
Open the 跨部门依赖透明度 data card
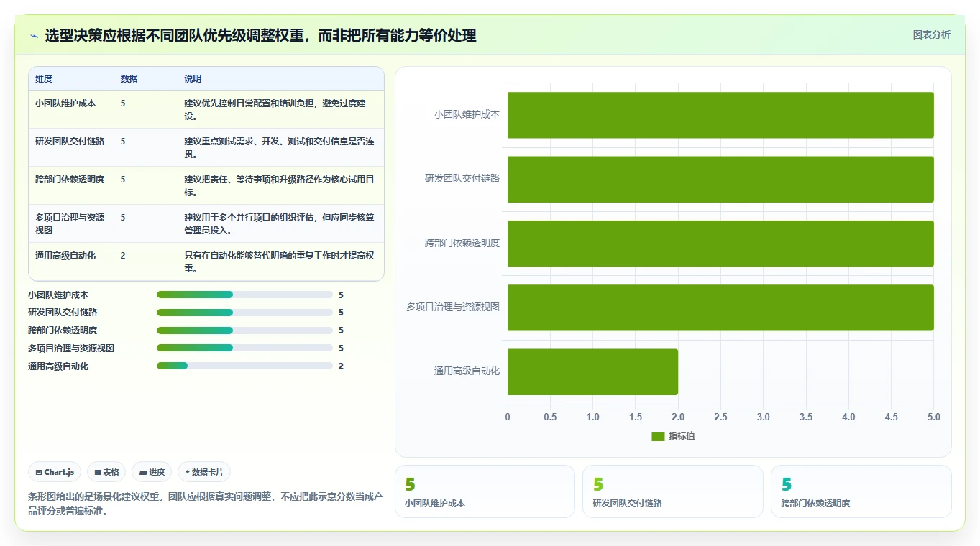click(861, 491)
